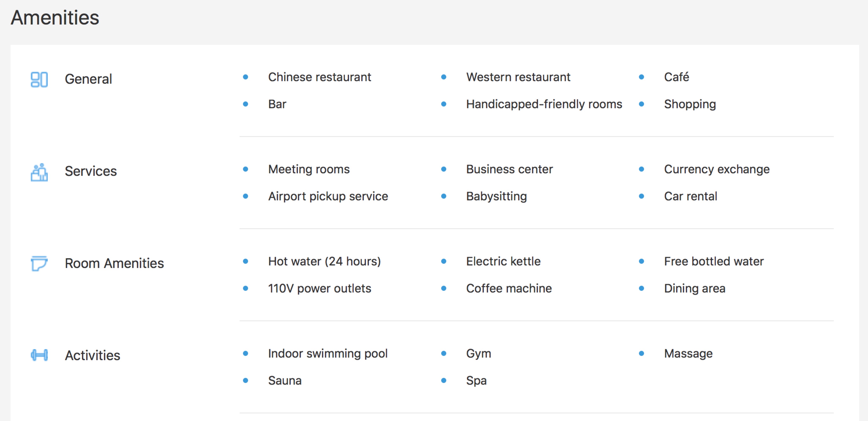Viewport: 868px width, 421px height.
Task: Click the Western restaurant amenity
Action: [x=518, y=77]
